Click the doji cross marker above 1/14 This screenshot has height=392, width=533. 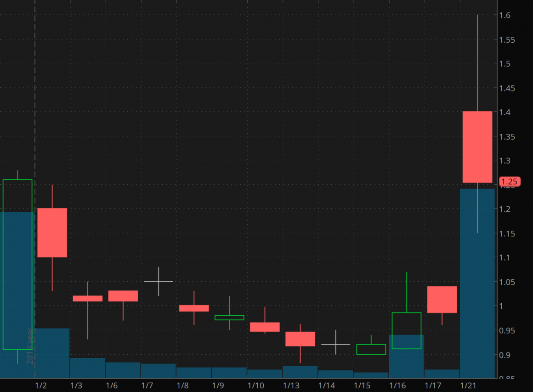point(336,344)
